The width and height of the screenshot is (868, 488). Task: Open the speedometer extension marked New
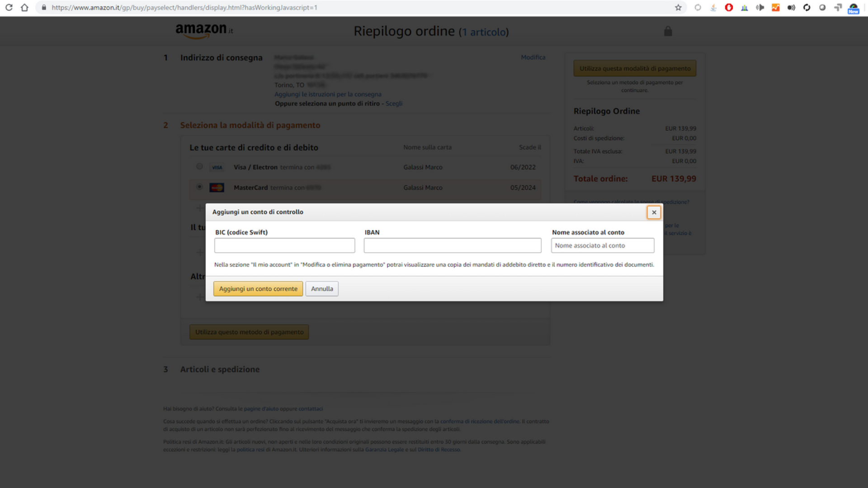(854, 8)
